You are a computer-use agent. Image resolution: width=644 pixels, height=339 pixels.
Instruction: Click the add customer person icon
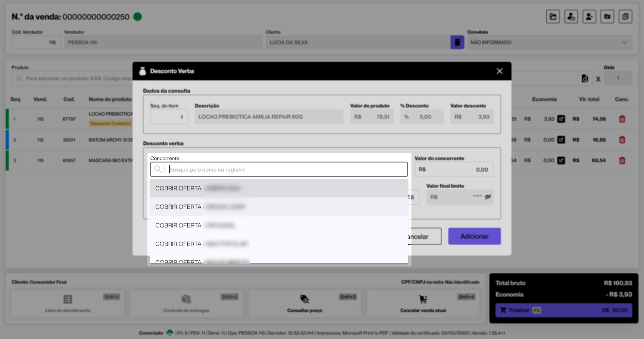click(589, 17)
